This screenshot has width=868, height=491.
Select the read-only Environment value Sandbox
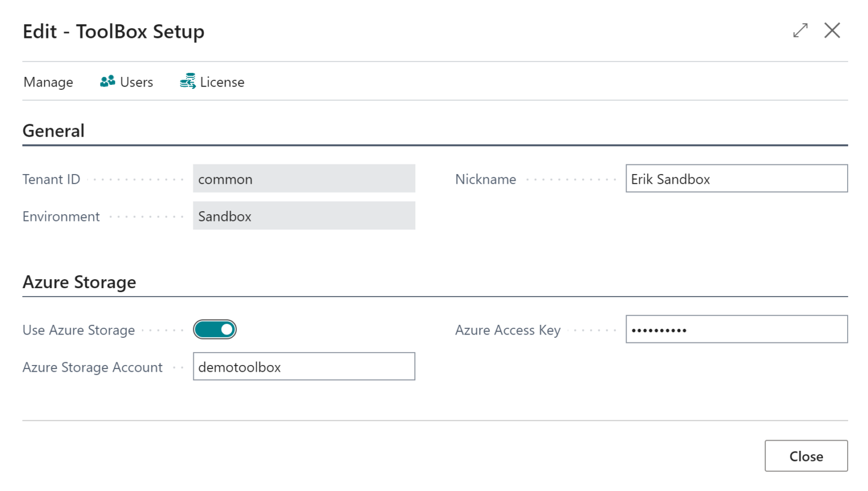pos(303,216)
